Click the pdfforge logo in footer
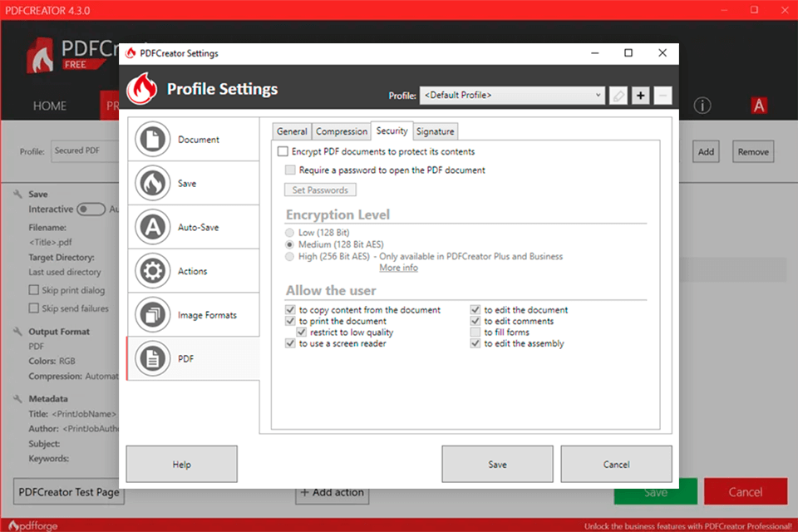The image size is (798, 532). (x=33, y=525)
